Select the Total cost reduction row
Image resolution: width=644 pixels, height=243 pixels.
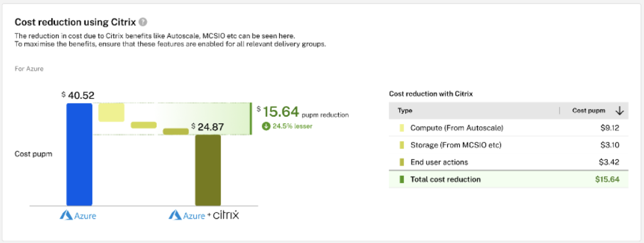coord(508,180)
